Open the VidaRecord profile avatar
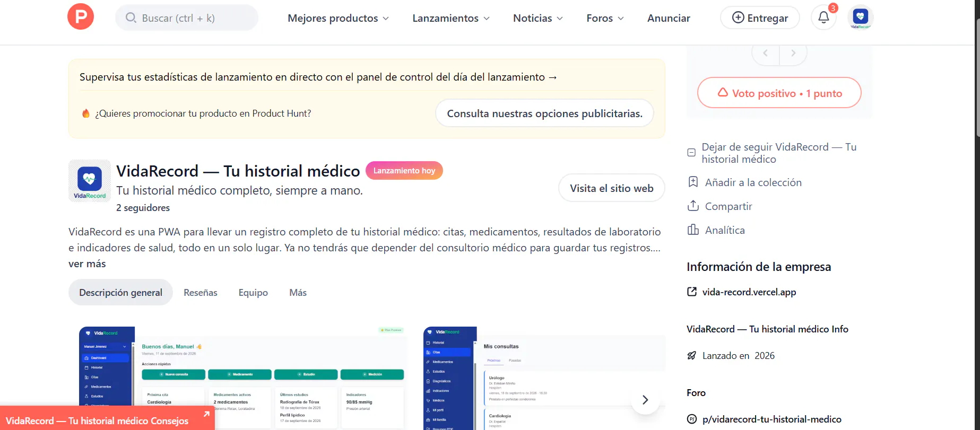980x430 pixels. pyautogui.click(x=861, y=17)
